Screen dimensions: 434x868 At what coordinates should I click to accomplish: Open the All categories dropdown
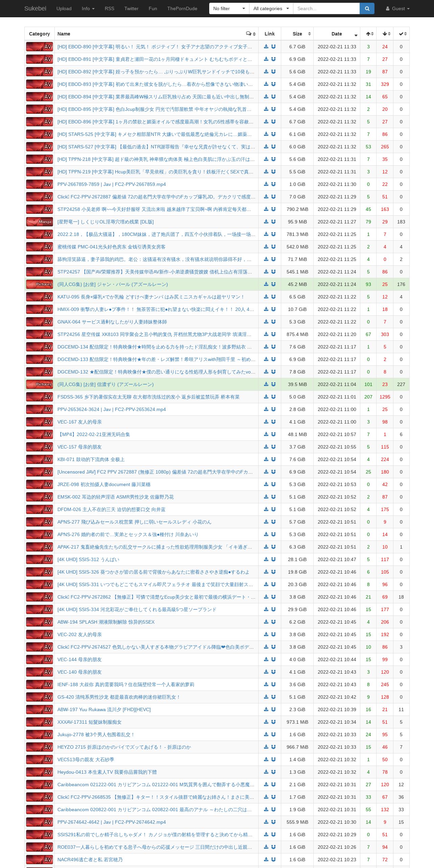click(x=271, y=8)
